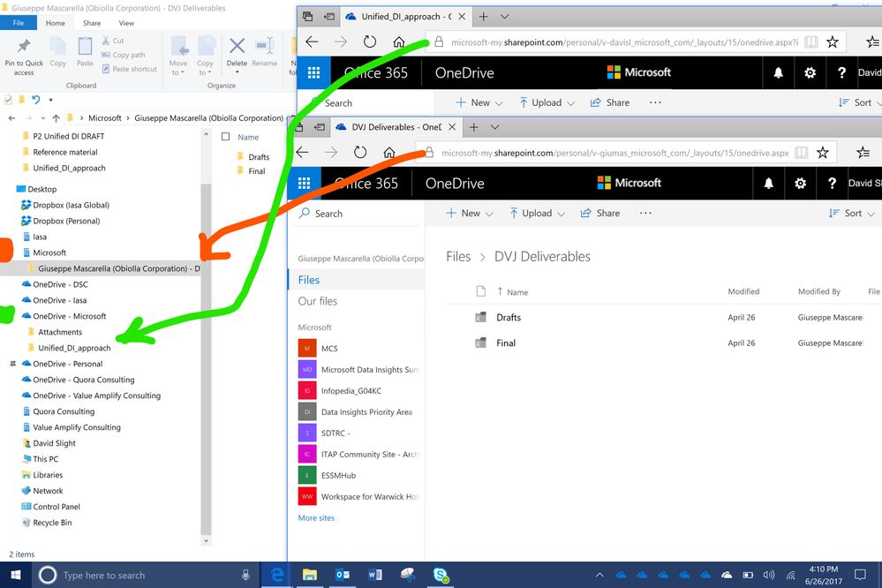Show hidden tray icons chevron in taskbar
Image resolution: width=882 pixels, height=588 pixels.
tap(599, 575)
